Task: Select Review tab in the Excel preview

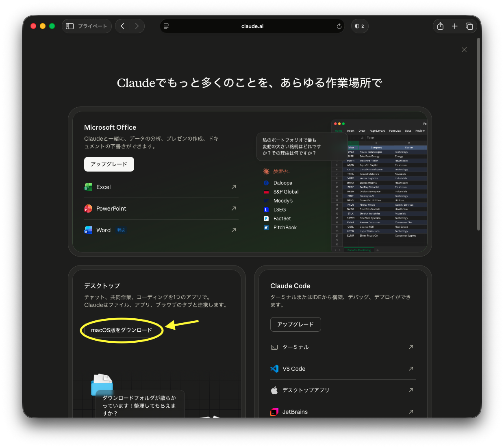Action: click(x=420, y=131)
